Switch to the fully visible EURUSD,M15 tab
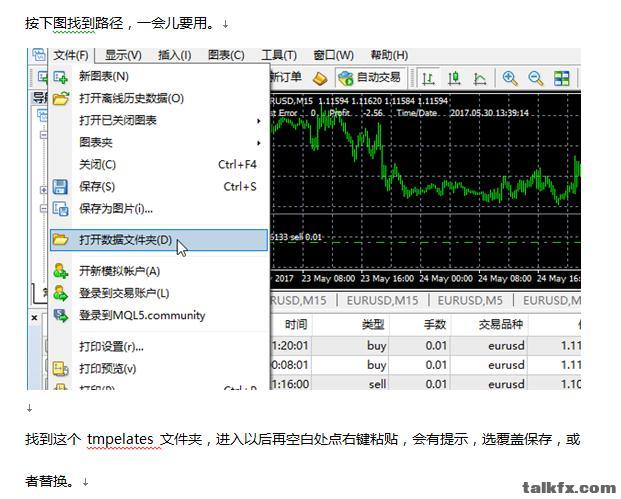This screenshot has width=621, height=499. [x=382, y=301]
